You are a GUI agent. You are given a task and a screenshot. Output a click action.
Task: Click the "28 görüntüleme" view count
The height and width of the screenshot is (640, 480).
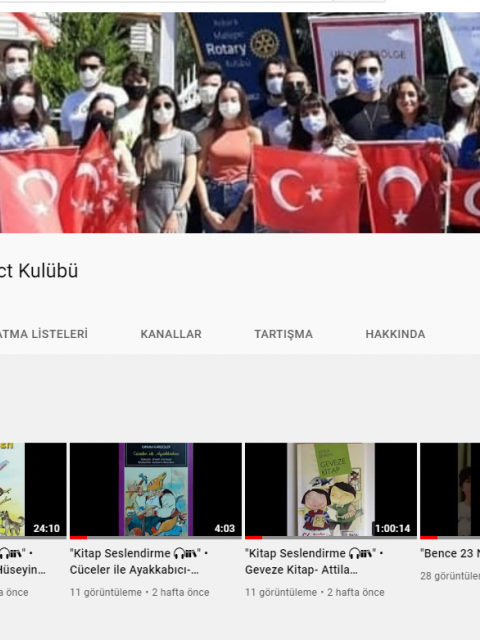coord(450,576)
